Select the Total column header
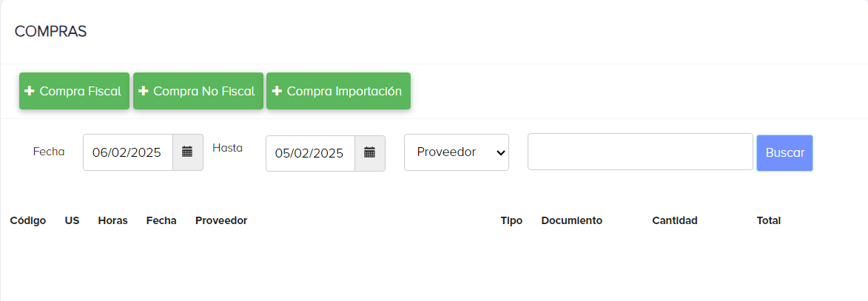The image size is (868, 301). tap(768, 221)
